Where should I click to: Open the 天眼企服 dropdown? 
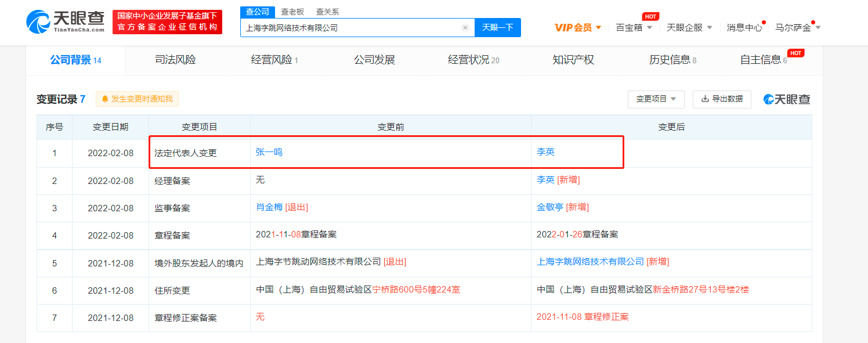tap(689, 27)
